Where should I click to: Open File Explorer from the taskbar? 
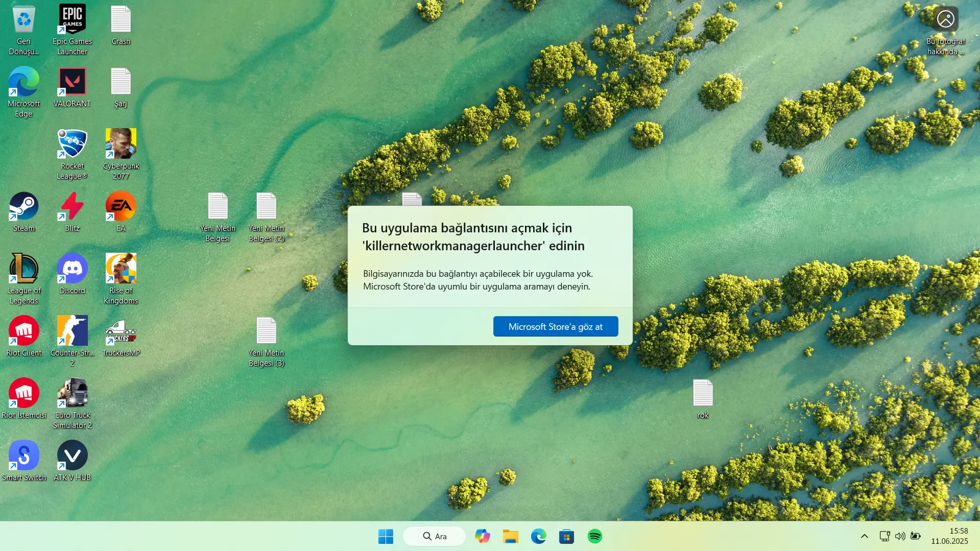(x=510, y=536)
